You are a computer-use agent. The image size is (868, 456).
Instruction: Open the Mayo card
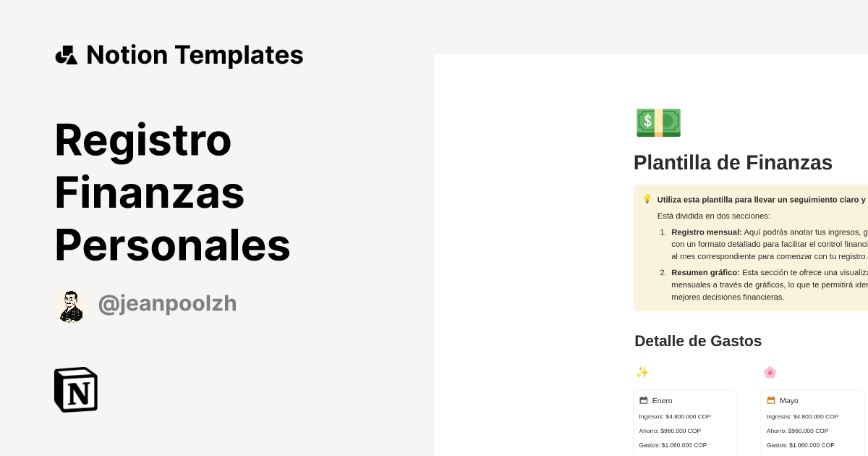(x=812, y=422)
